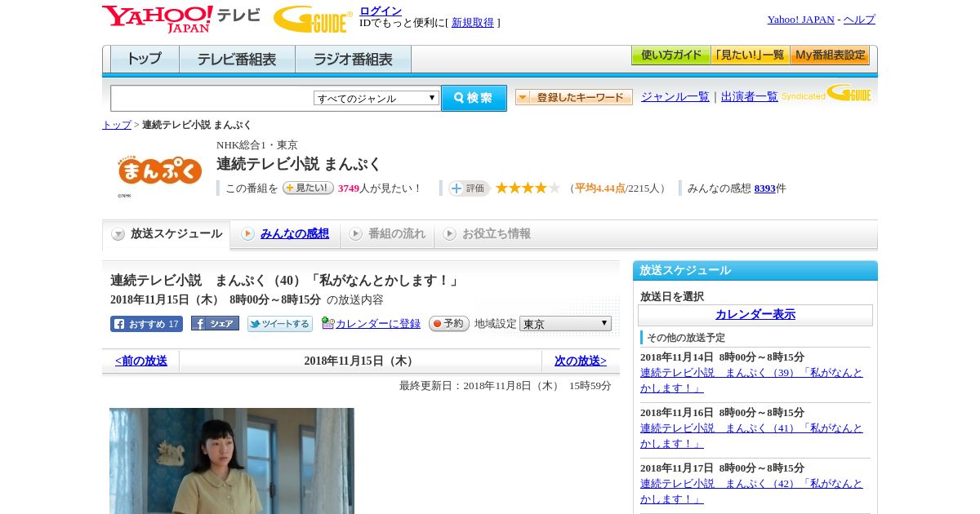Click the 新規取得 link
Image resolution: width=980 pixels, height=514 pixels.
pyautogui.click(x=473, y=23)
